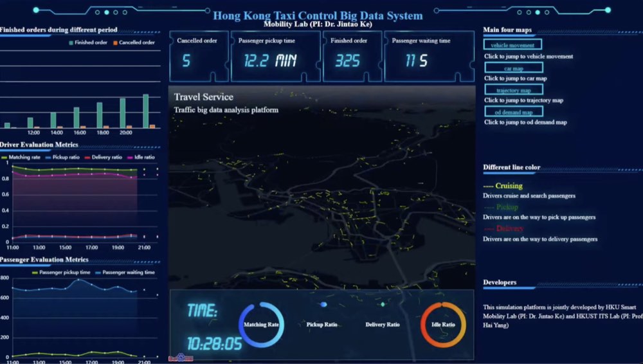This screenshot has width=643, height=364.
Task: Click the Idle Ratio circular gauge
Action: tap(443, 325)
